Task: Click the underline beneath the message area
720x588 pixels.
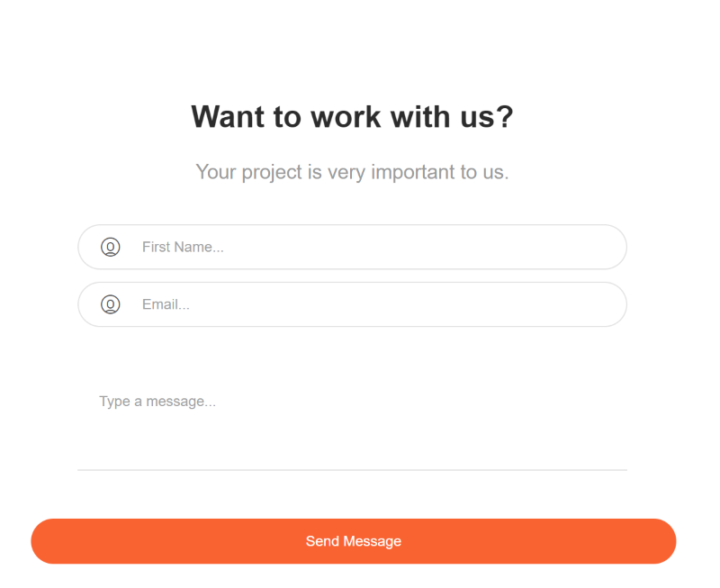Action: (352, 470)
